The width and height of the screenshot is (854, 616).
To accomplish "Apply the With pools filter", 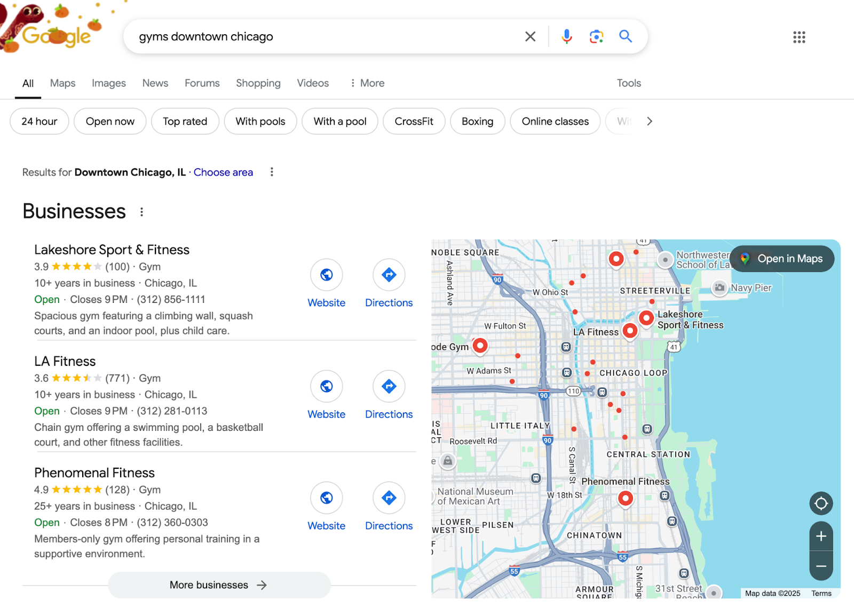I will 260,121.
